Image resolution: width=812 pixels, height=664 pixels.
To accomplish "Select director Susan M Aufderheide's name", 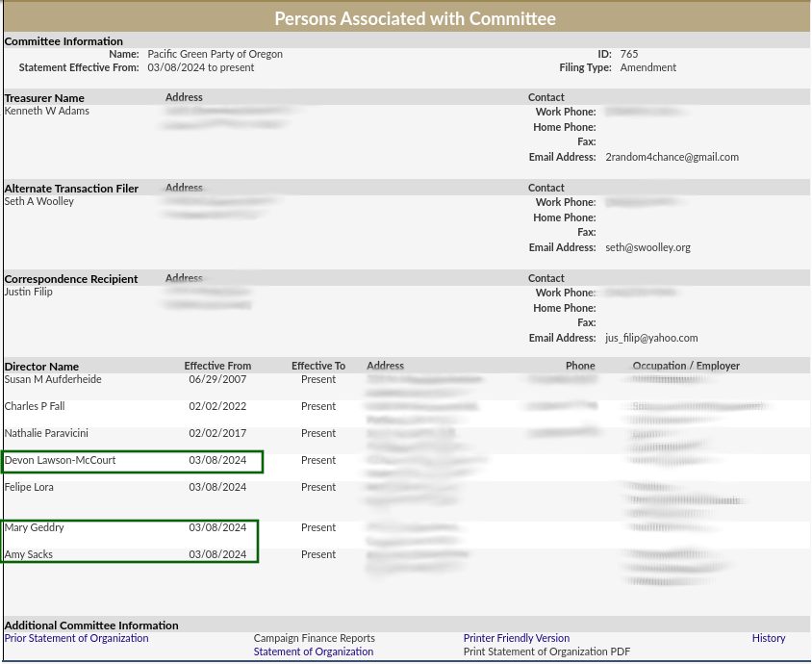I will point(53,379).
